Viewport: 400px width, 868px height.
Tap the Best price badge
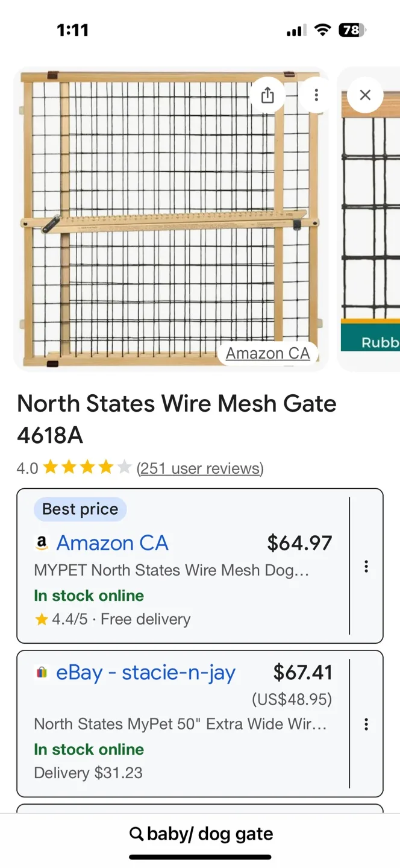(x=80, y=509)
